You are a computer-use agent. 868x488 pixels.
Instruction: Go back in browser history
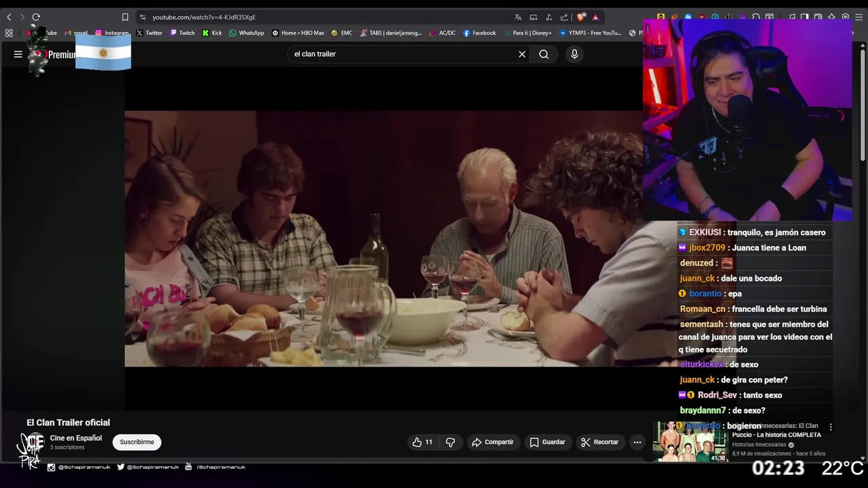(x=9, y=17)
